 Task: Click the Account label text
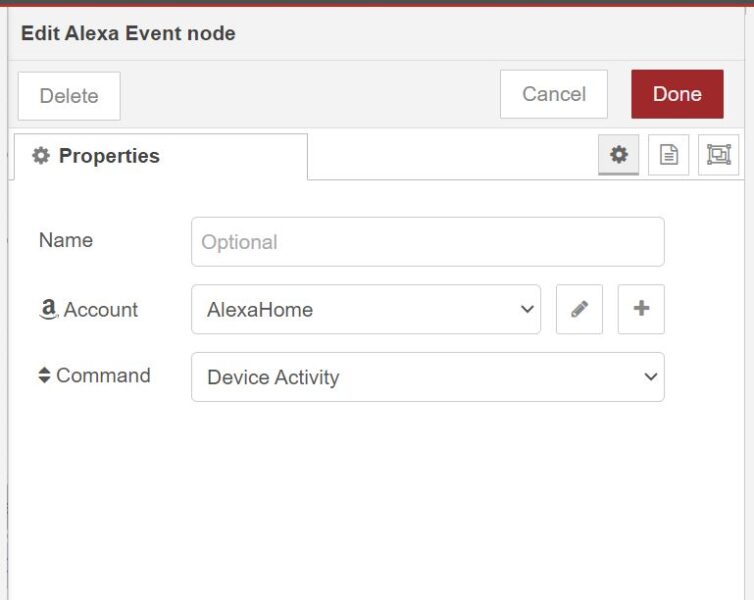pyautogui.click(x=100, y=310)
